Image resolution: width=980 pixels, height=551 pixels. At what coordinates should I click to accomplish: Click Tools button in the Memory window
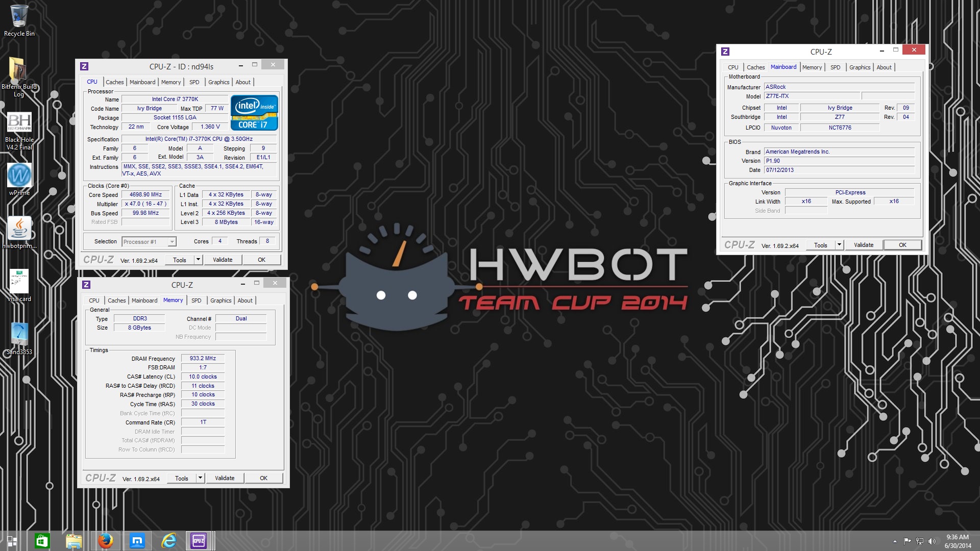point(182,478)
